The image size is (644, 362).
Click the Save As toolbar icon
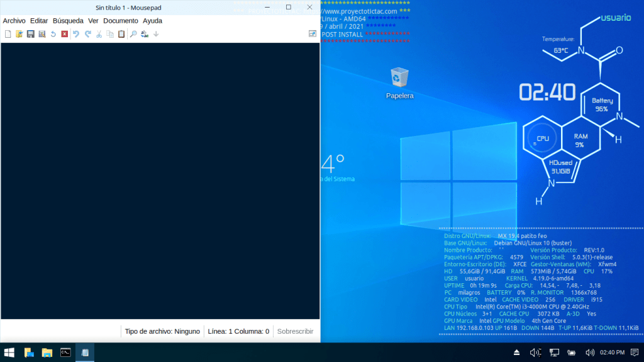(42, 34)
